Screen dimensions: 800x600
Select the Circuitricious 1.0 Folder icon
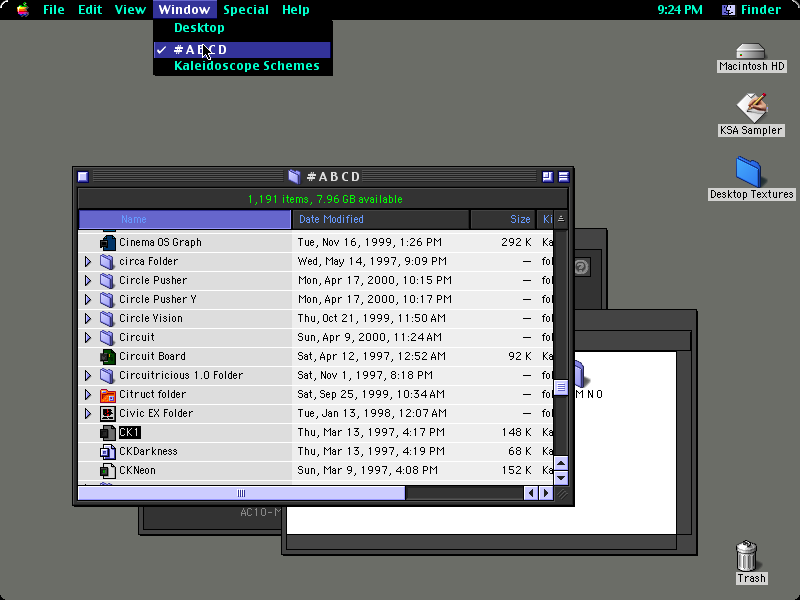[x=107, y=376]
